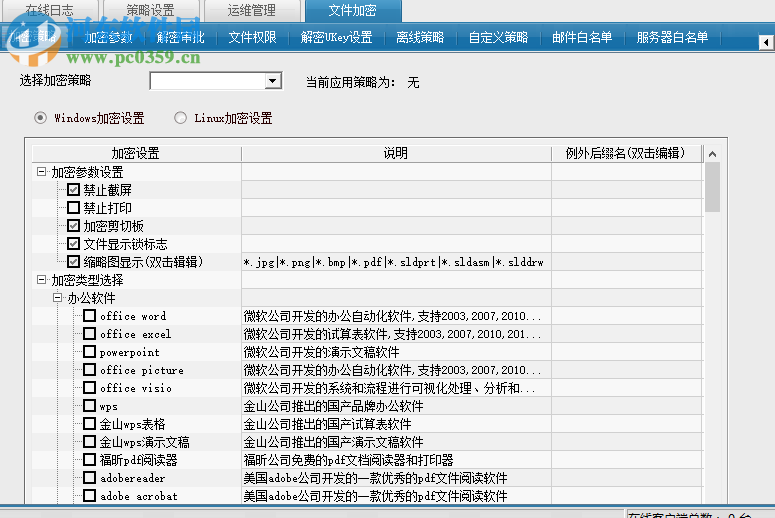Check the office word checkbox
Screen dimensions: 775x518
(89, 315)
